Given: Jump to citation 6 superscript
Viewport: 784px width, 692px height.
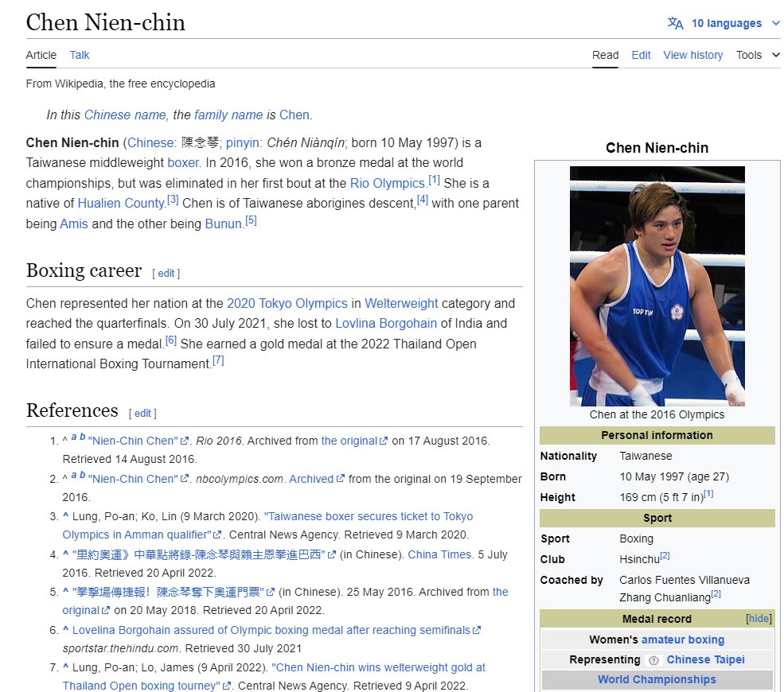Looking at the screenshot, I should pyautogui.click(x=171, y=340).
